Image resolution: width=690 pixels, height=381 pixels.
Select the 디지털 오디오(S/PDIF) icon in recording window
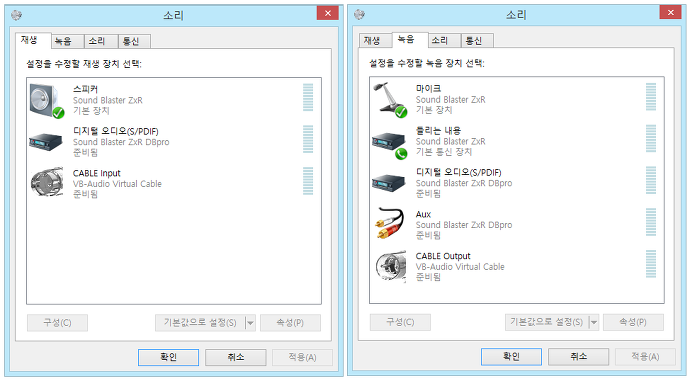click(x=389, y=183)
